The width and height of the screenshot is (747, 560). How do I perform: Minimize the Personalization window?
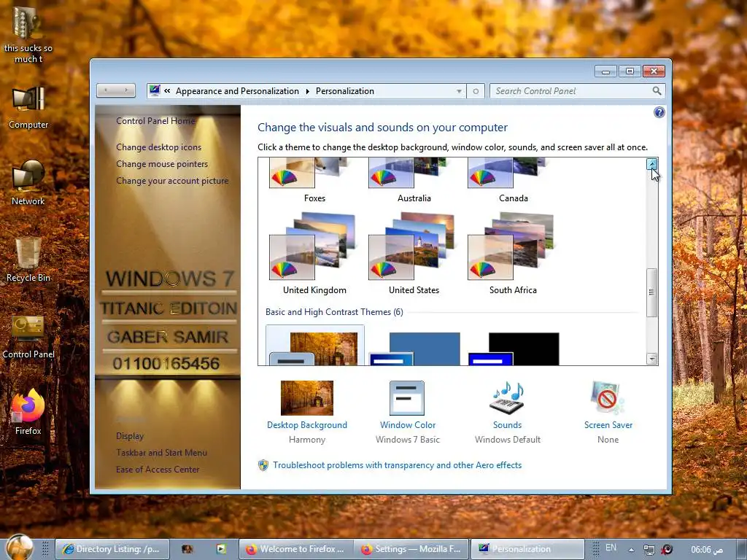coord(605,71)
